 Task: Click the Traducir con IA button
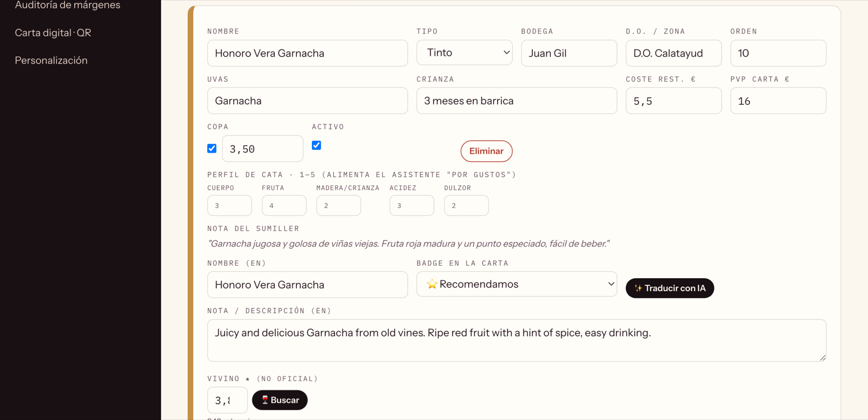coord(670,288)
